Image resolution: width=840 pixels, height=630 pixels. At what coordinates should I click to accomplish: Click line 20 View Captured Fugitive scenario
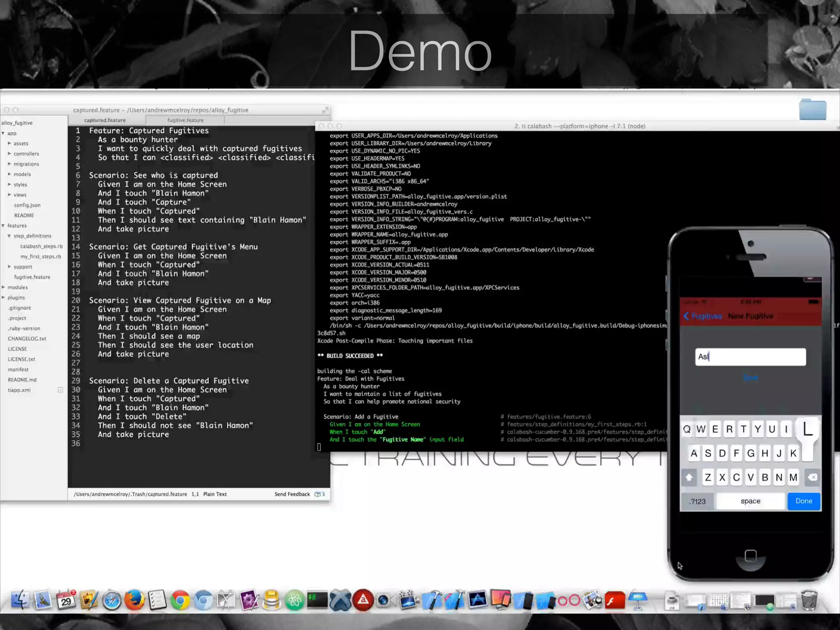click(x=180, y=301)
